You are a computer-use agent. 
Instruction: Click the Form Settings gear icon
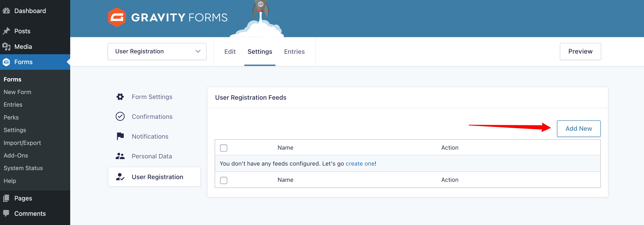tap(120, 97)
